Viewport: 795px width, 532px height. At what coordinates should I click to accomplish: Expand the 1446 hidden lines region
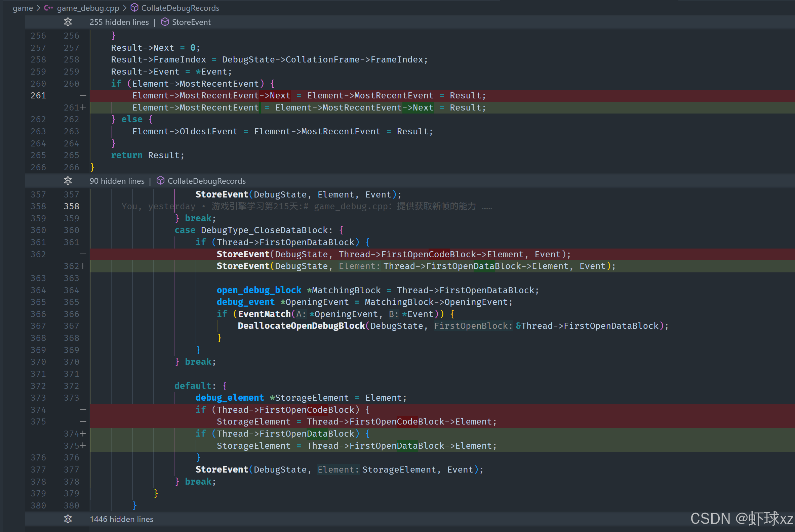121,519
